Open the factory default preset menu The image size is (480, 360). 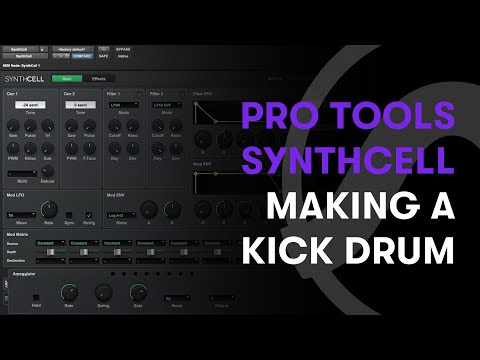coord(73,49)
